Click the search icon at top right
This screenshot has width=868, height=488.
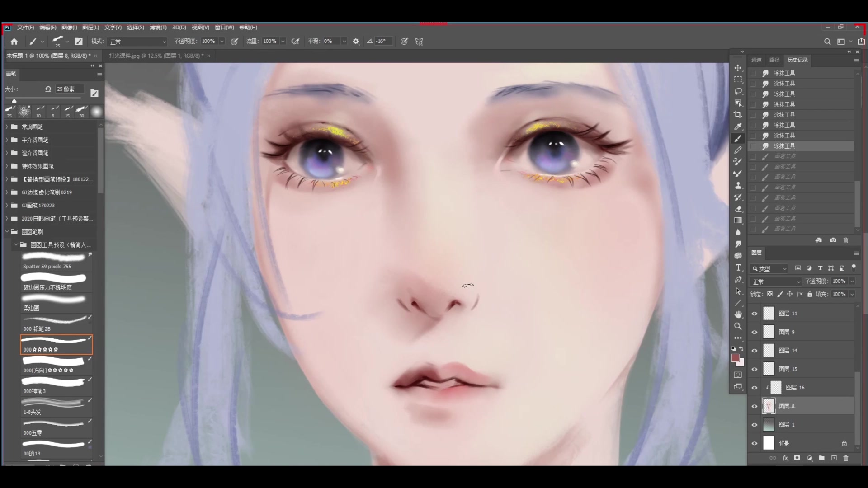coord(827,42)
